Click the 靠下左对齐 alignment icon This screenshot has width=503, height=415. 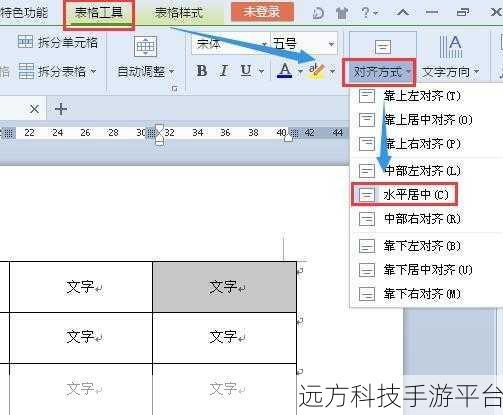coord(367,246)
